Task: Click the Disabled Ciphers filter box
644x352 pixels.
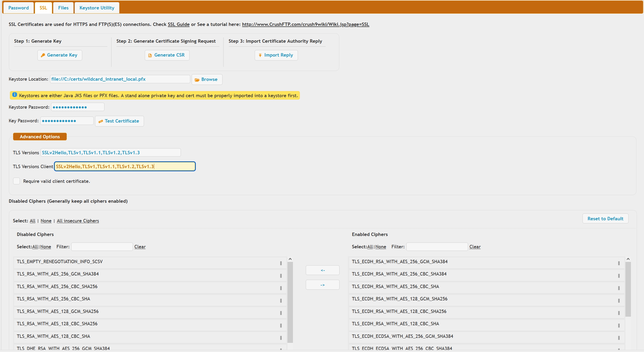Action: point(102,247)
